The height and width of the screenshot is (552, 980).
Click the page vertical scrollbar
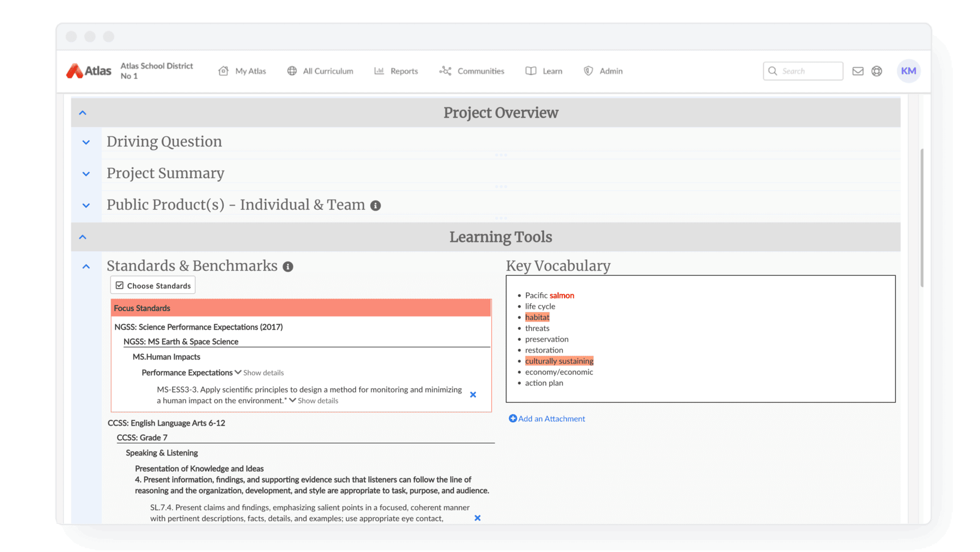tap(921, 218)
